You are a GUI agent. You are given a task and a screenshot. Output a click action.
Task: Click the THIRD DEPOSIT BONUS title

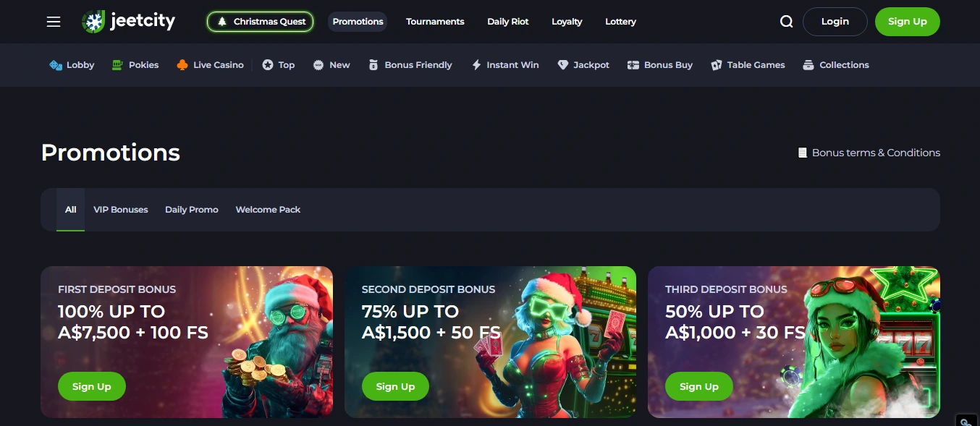pyautogui.click(x=726, y=289)
